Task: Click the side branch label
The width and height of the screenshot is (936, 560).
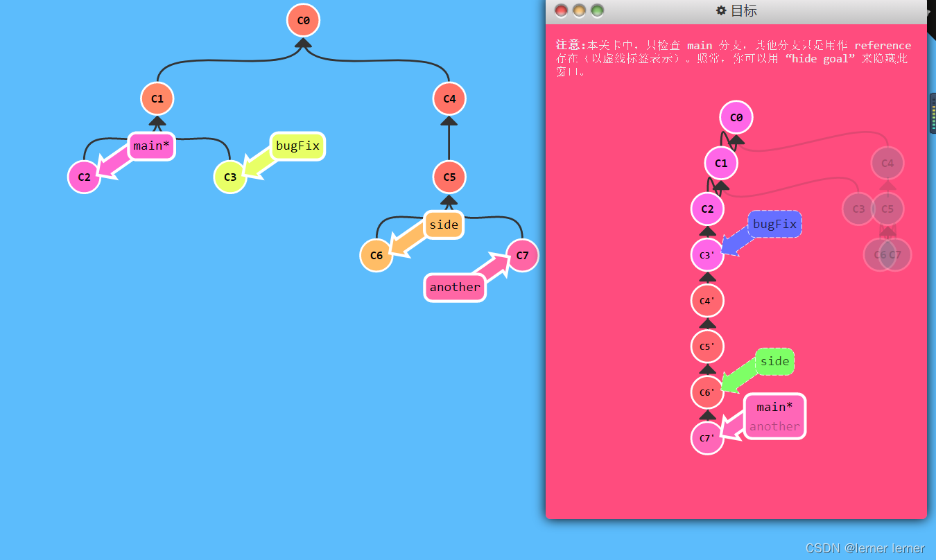Action: [x=444, y=225]
